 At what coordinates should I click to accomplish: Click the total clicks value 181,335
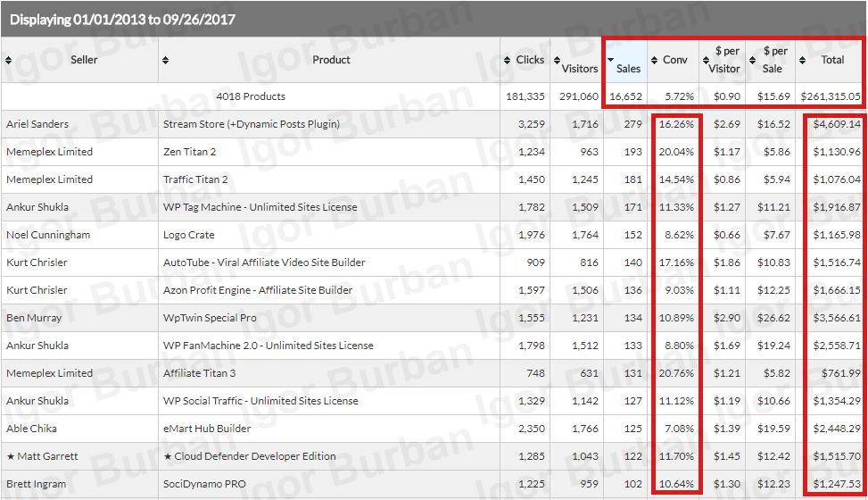[x=525, y=96]
